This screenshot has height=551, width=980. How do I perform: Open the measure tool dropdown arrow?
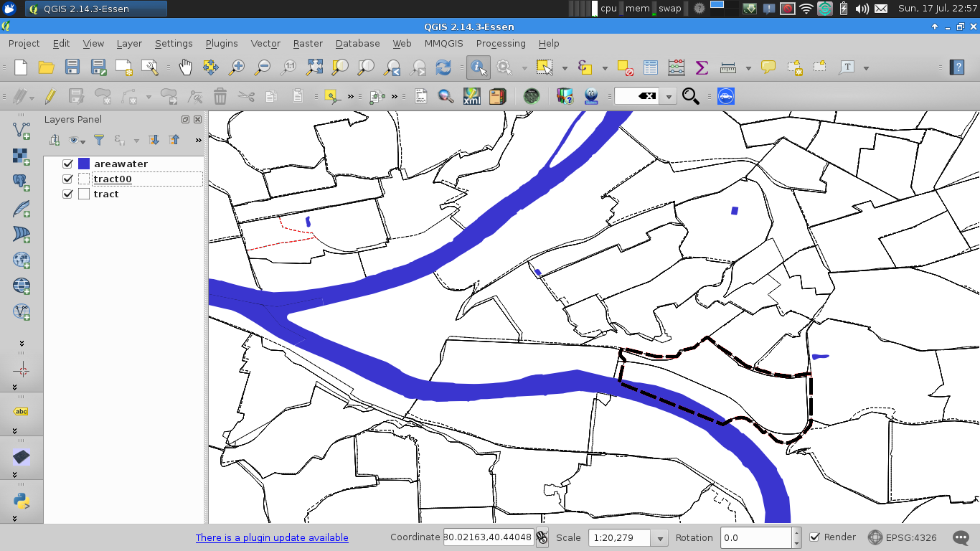(748, 68)
